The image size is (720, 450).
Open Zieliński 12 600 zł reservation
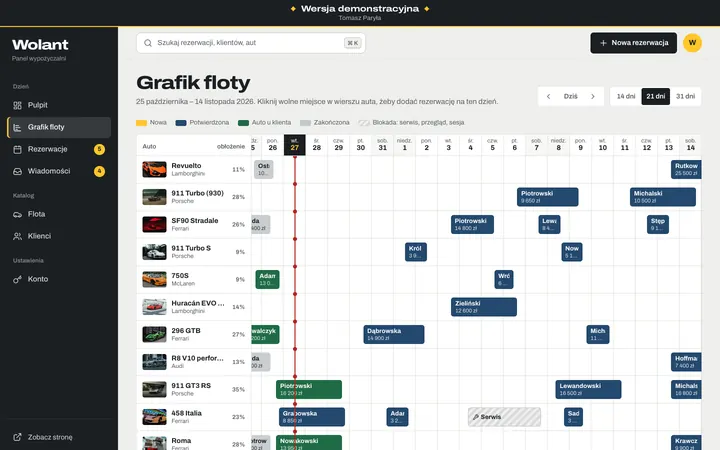484,307
